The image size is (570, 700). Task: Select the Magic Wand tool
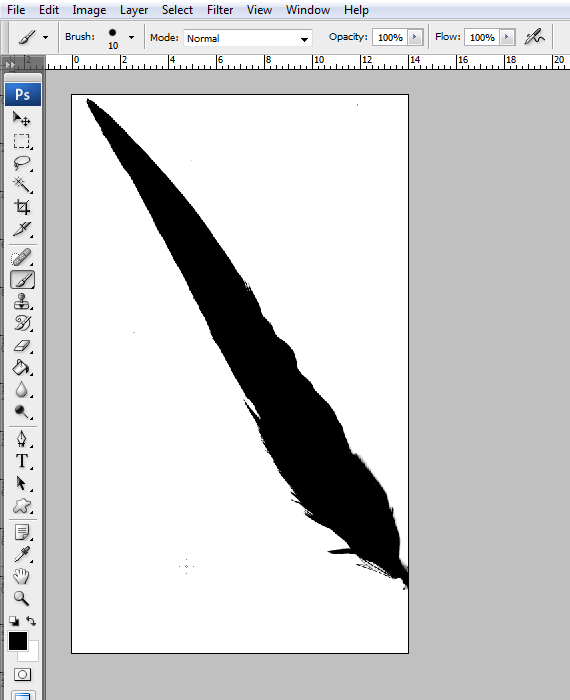[x=21, y=185]
